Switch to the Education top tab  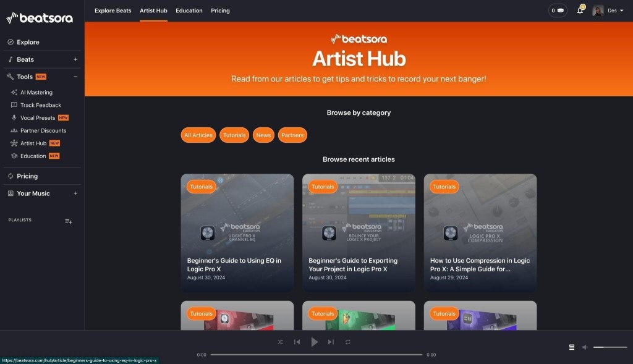click(x=189, y=11)
